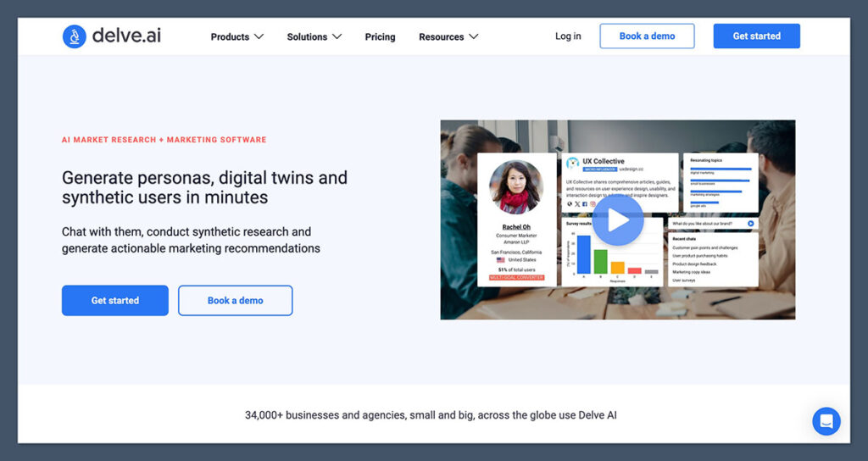Play the product demo video
868x461 pixels.
tap(617, 220)
